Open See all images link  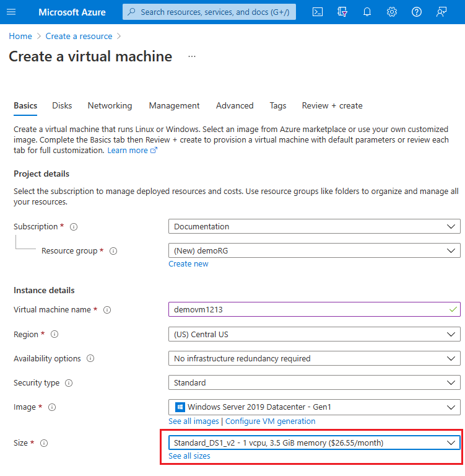(194, 421)
